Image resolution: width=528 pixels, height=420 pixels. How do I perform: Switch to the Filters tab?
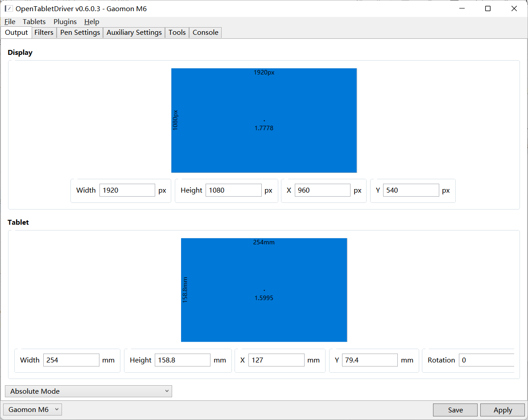tap(44, 33)
